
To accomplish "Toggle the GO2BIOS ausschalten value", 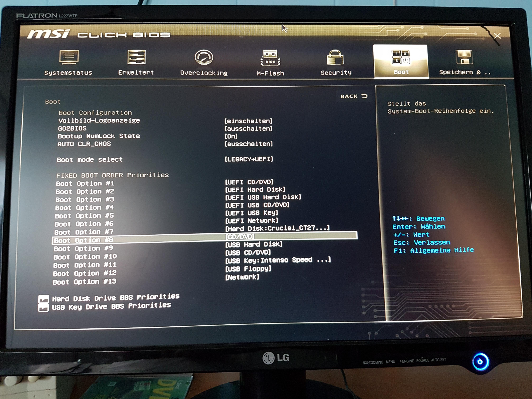I will pyautogui.click(x=248, y=129).
